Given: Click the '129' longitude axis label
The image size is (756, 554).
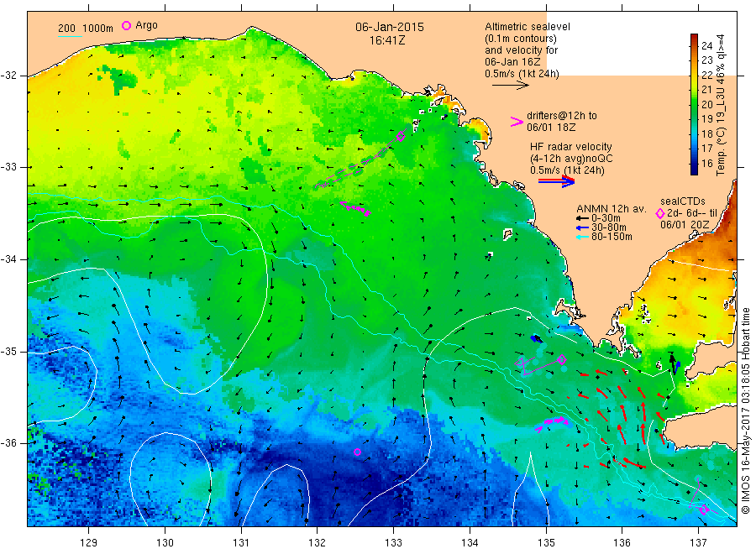Looking at the screenshot, I should (89, 543).
